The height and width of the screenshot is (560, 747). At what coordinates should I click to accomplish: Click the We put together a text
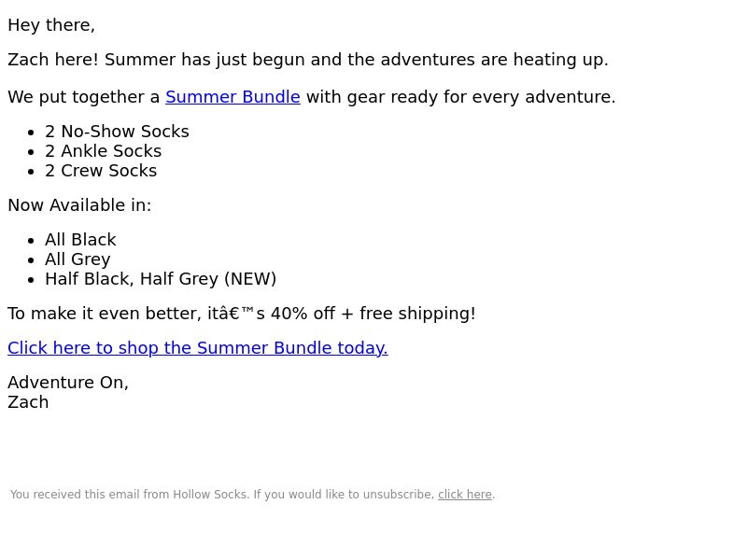84,97
